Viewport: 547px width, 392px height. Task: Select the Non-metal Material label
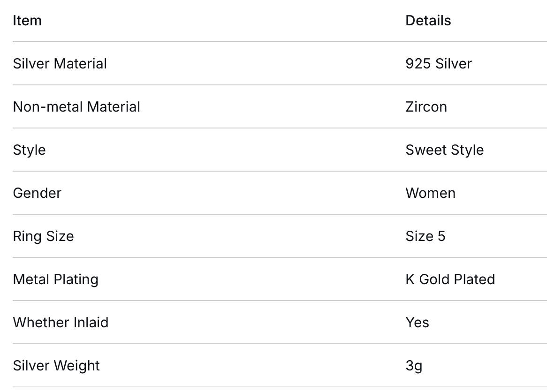(76, 107)
